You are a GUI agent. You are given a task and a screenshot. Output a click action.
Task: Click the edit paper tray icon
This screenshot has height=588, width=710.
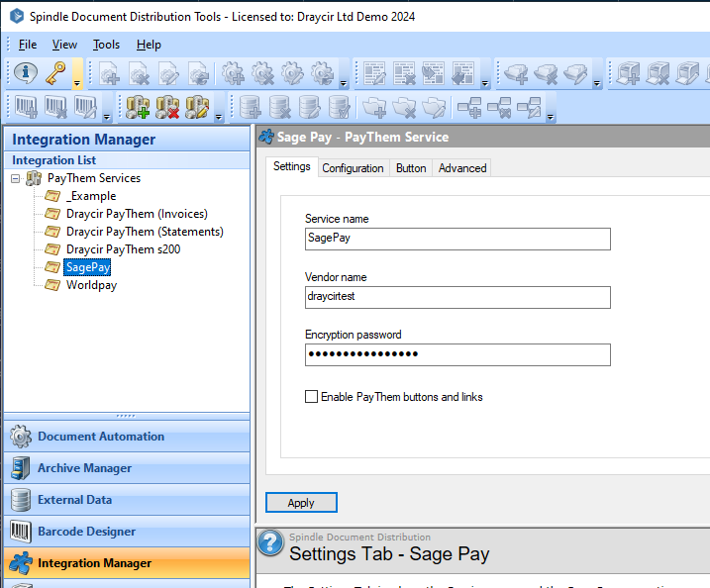(x=576, y=73)
